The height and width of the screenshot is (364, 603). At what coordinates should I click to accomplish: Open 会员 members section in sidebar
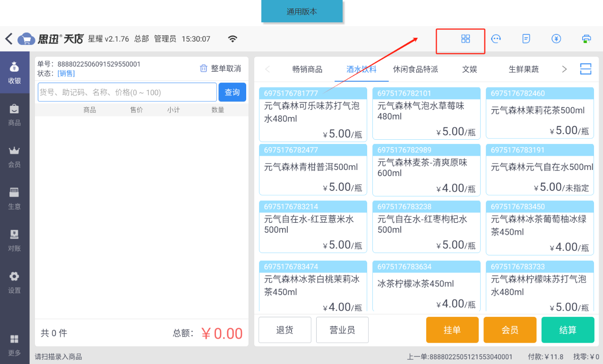(x=15, y=157)
